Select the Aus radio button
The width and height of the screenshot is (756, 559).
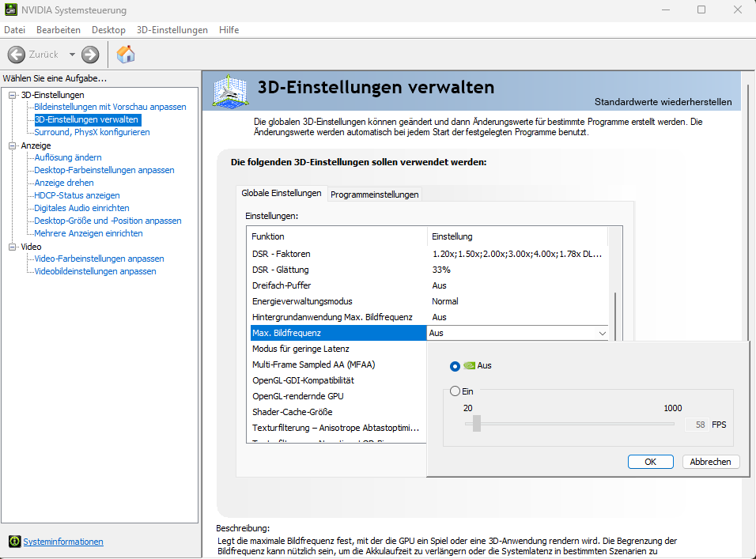click(455, 366)
